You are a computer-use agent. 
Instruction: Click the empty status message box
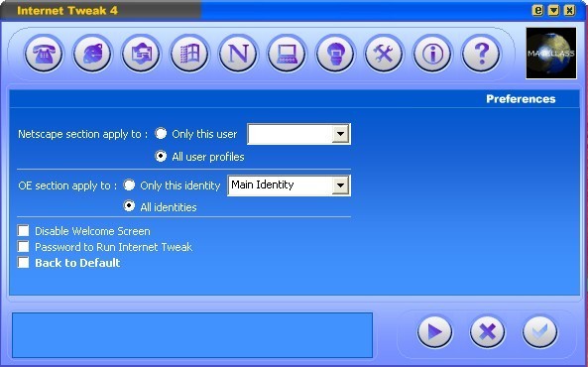tap(192, 335)
